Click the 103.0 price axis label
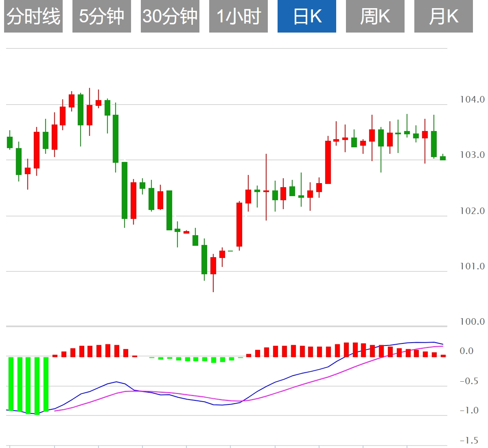Screen dimensions: 488x448 [x=472, y=155]
